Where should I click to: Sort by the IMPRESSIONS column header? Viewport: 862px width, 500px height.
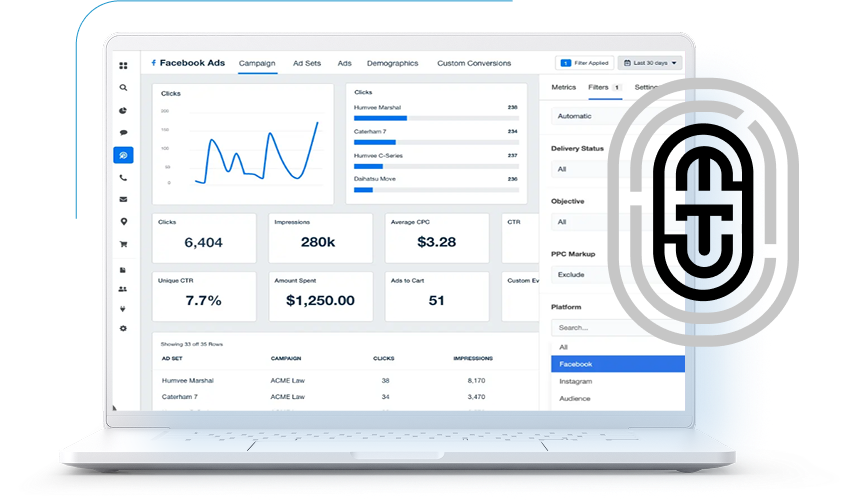(x=473, y=358)
